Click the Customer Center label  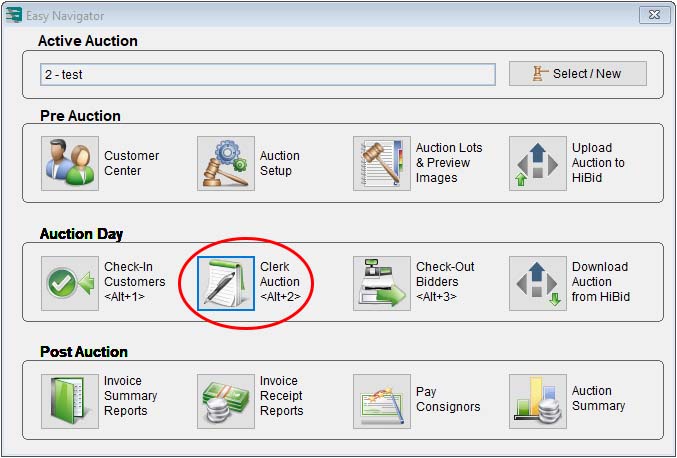point(132,163)
